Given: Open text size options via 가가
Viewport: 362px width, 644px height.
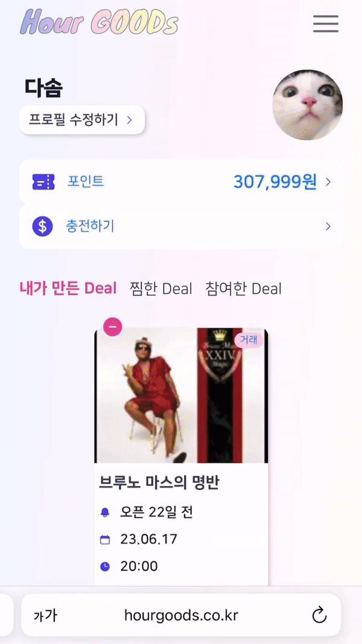Looking at the screenshot, I should [45, 616].
